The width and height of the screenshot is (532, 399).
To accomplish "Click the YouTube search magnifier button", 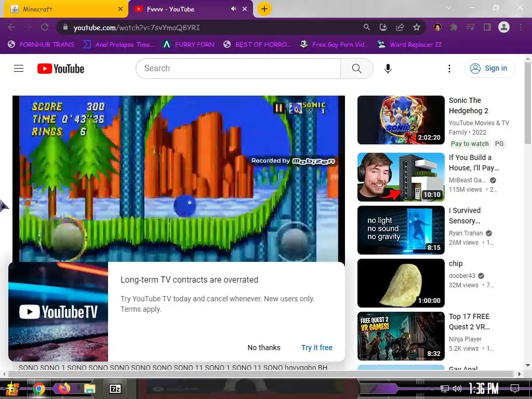I will [356, 69].
